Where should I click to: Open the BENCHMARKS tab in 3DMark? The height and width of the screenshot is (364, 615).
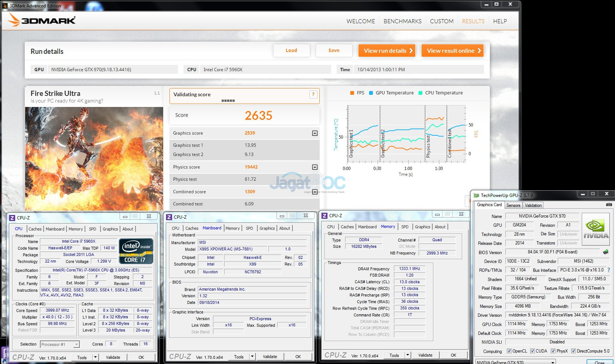click(402, 21)
